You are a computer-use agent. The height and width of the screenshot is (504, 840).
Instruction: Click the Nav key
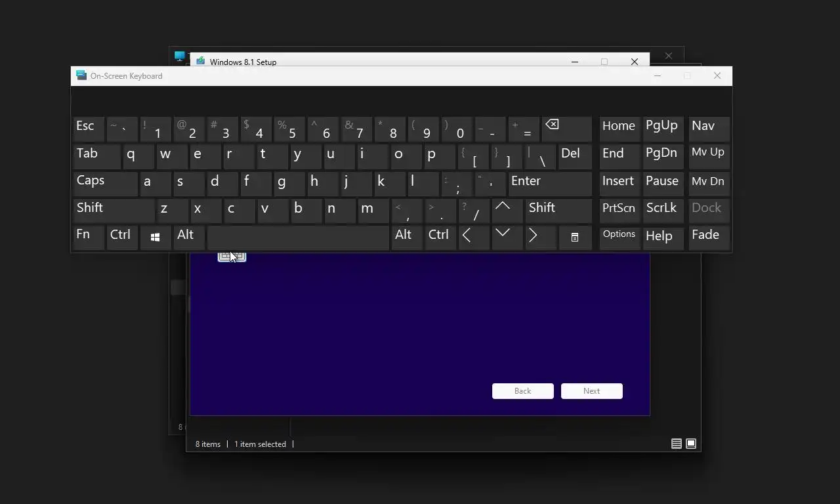click(x=709, y=129)
